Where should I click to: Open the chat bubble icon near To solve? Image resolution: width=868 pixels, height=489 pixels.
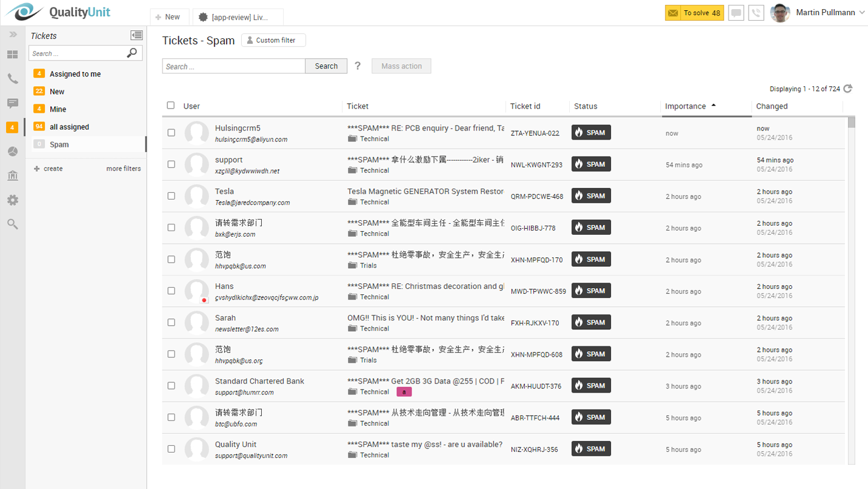point(736,13)
